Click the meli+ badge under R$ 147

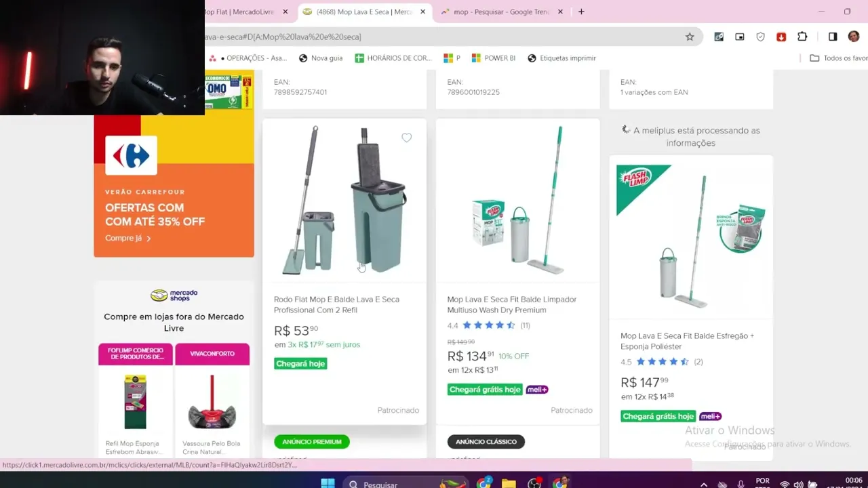coord(710,416)
